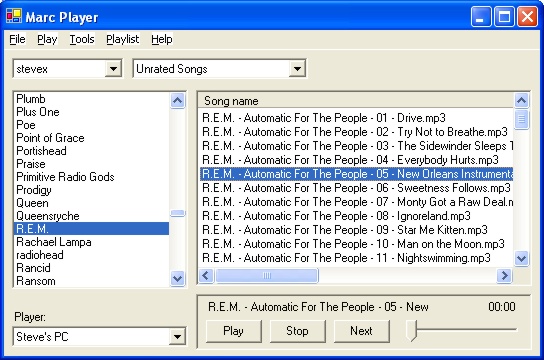Click the Stop button
The height and width of the screenshot is (360, 544).
(x=297, y=331)
